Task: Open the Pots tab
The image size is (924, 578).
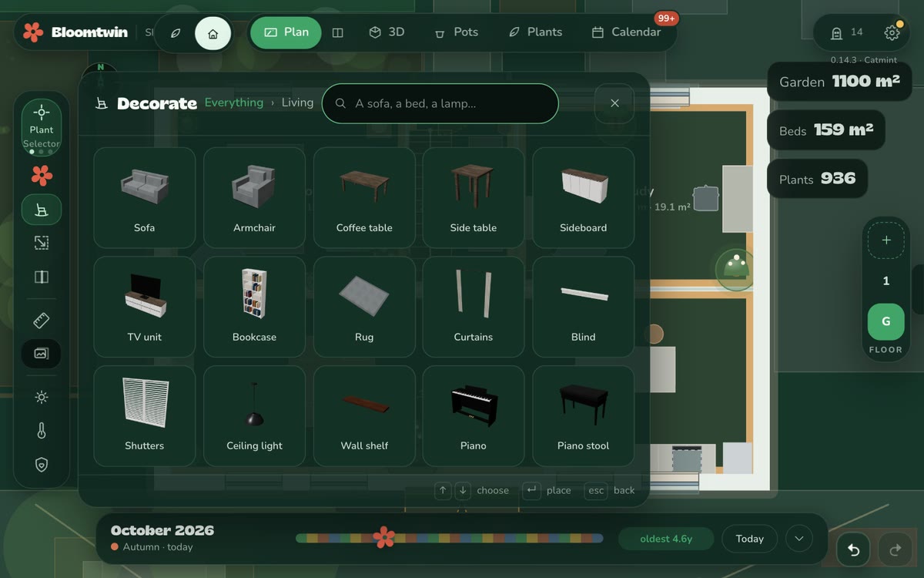Action: pos(456,32)
